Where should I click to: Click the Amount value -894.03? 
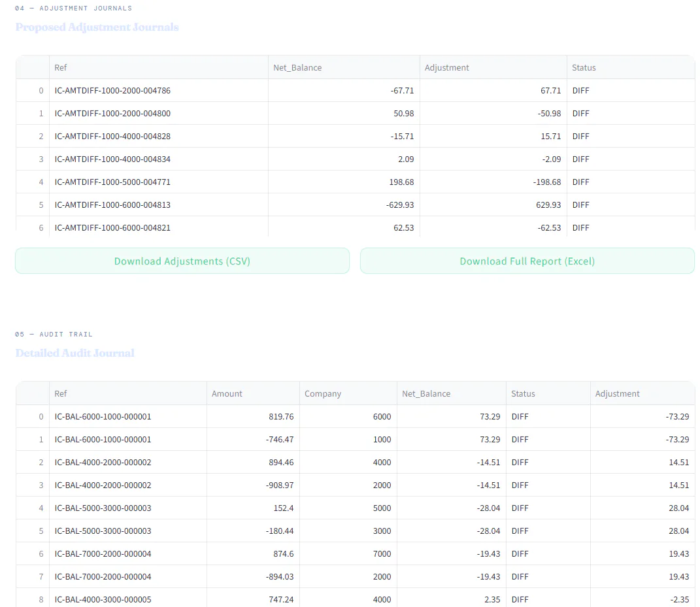pos(253,576)
